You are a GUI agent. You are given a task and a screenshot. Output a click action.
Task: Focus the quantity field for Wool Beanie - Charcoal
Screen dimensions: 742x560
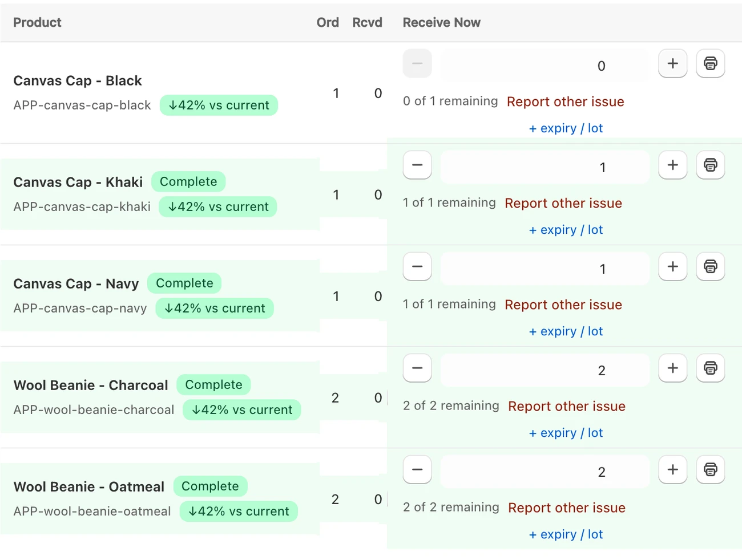[x=545, y=370]
